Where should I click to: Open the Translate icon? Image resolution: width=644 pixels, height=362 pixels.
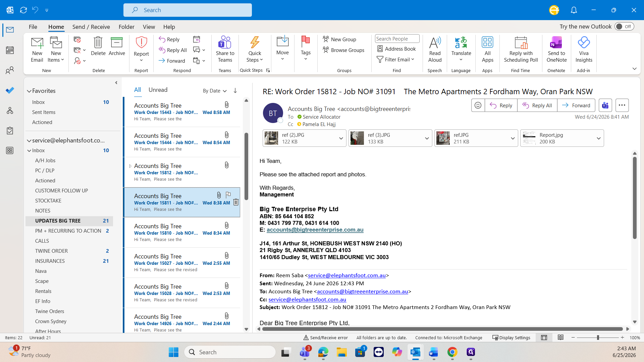[x=461, y=43]
